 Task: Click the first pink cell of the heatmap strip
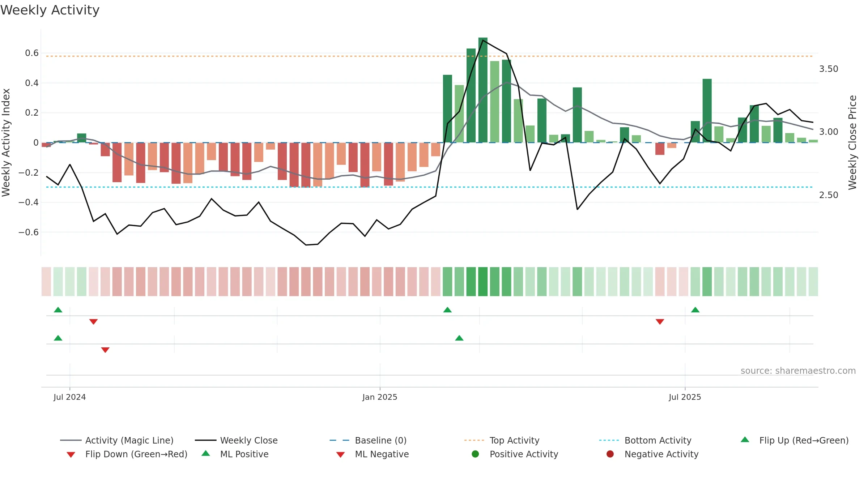[x=46, y=282]
